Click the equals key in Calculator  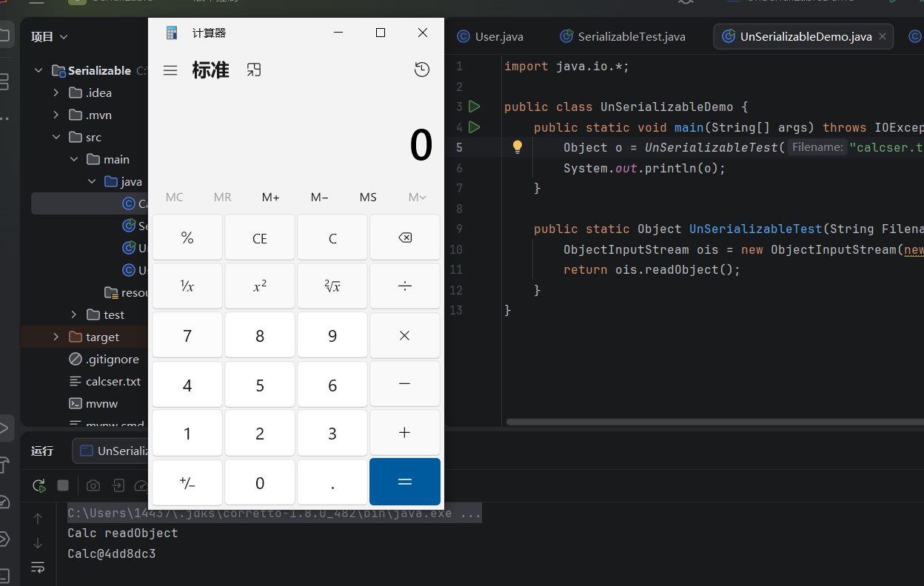[x=405, y=482]
